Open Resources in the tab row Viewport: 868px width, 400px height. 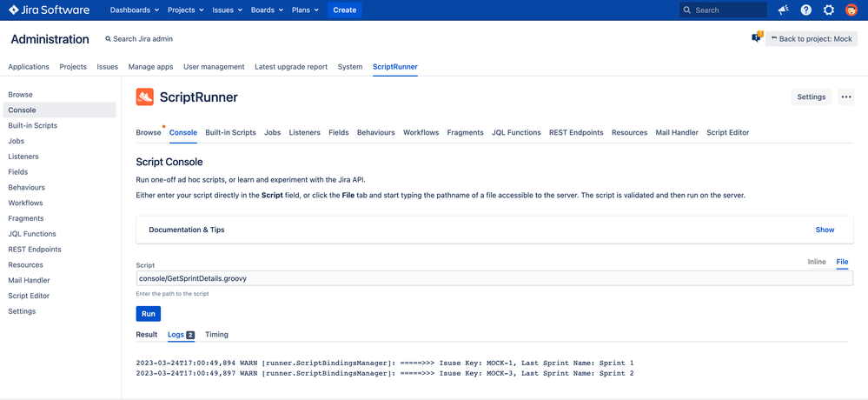629,132
